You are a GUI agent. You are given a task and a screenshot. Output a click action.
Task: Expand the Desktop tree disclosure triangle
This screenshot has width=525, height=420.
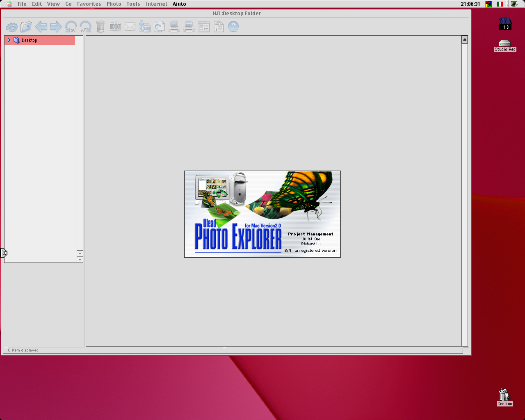[x=9, y=40]
